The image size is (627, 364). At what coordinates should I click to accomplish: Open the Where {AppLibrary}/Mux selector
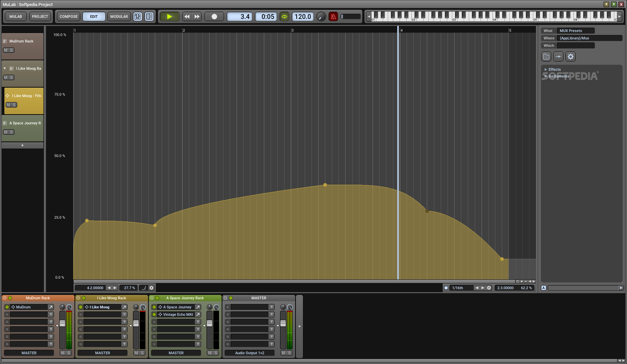tap(590, 38)
